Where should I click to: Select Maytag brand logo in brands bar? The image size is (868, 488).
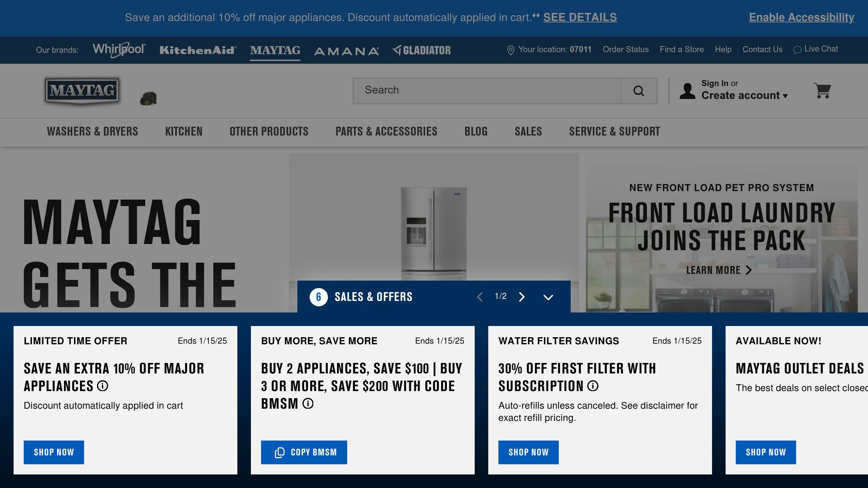point(275,50)
